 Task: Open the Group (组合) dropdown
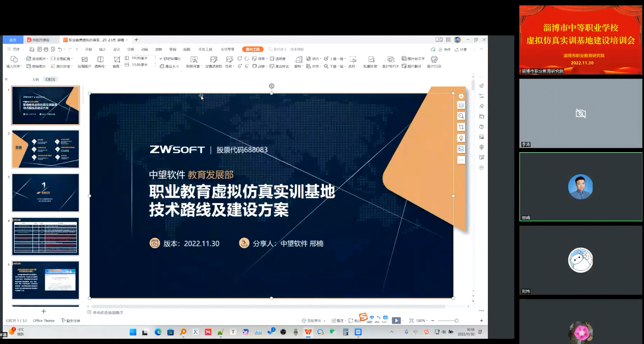(313, 59)
